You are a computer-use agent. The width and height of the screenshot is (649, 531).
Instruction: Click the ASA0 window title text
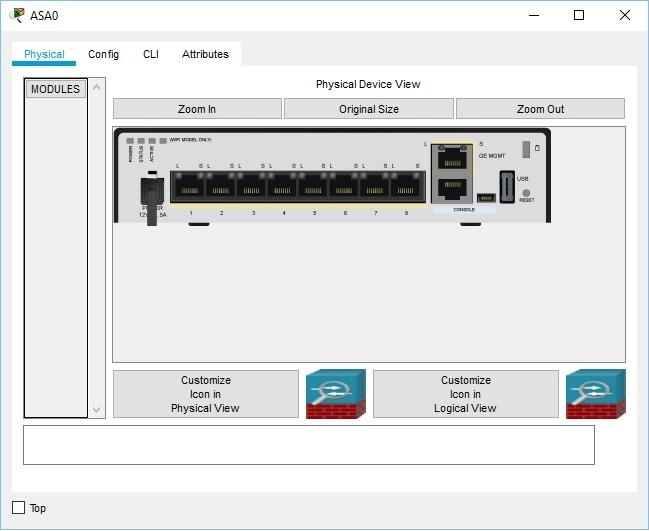point(44,16)
